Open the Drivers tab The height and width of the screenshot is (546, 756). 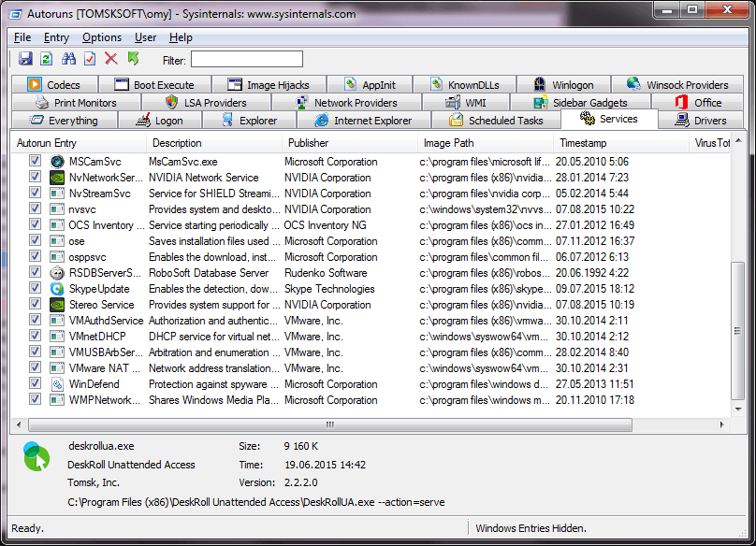coord(701,121)
